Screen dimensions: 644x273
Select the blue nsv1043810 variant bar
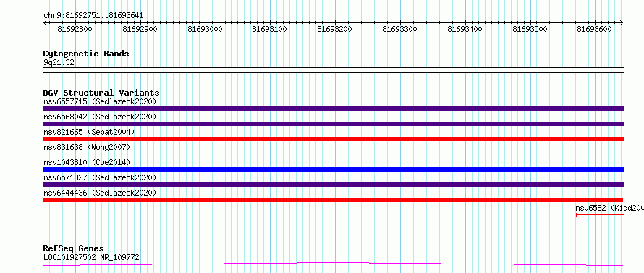pos(333,169)
